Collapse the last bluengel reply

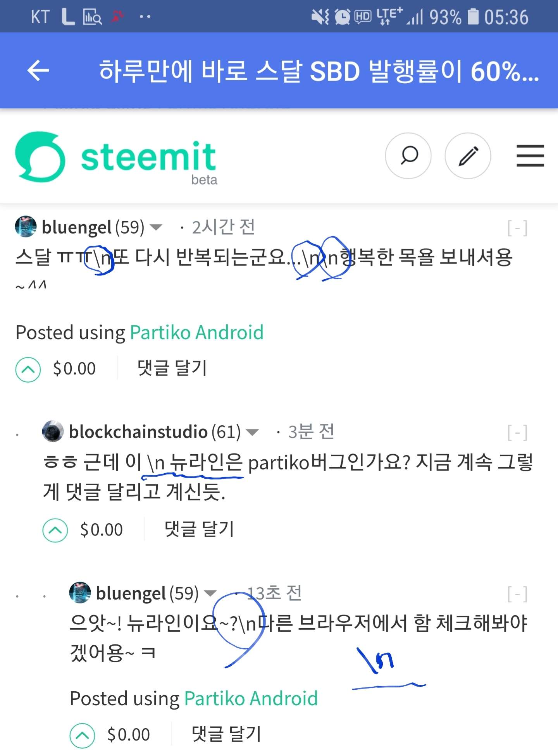pos(517,593)
